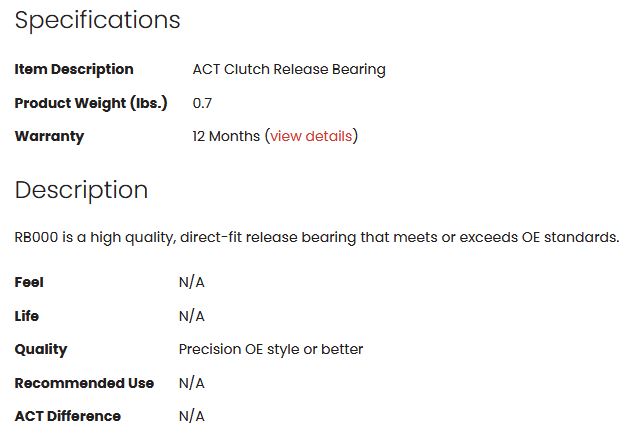Click the '12 Months' warranty text

[226, 136]
